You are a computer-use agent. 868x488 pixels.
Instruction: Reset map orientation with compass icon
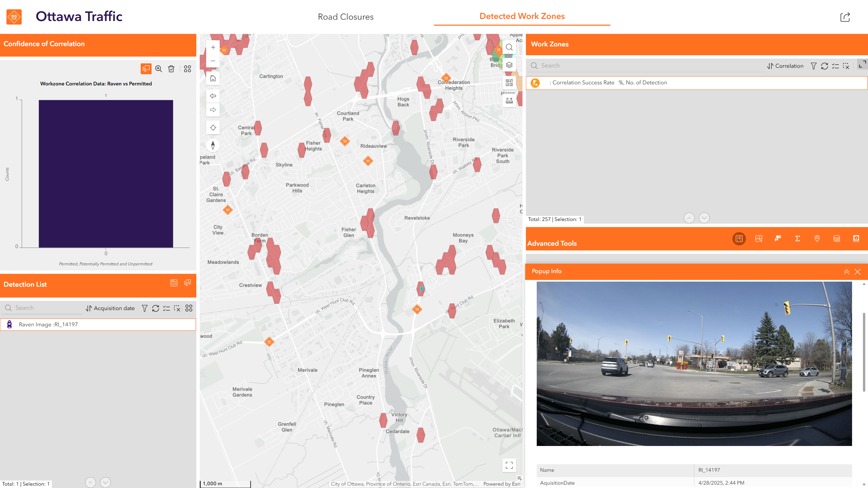(x=213, y=145)
